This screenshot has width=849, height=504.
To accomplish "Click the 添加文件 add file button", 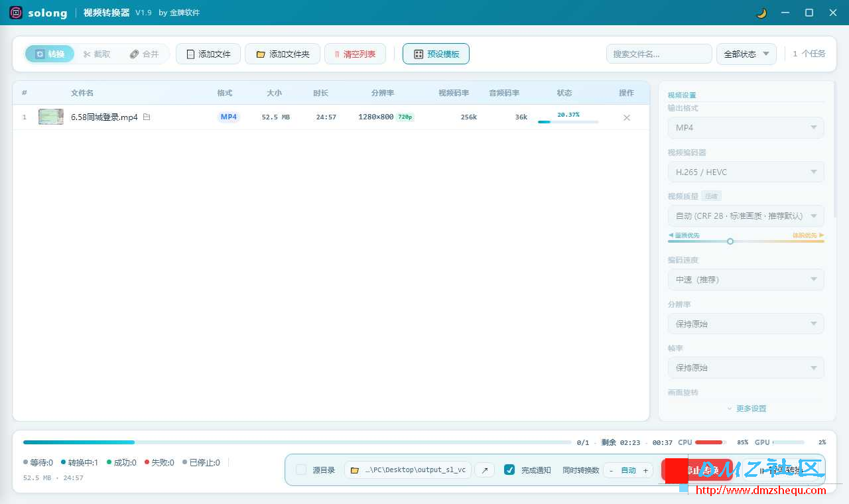I will click(x=208, y=54).
